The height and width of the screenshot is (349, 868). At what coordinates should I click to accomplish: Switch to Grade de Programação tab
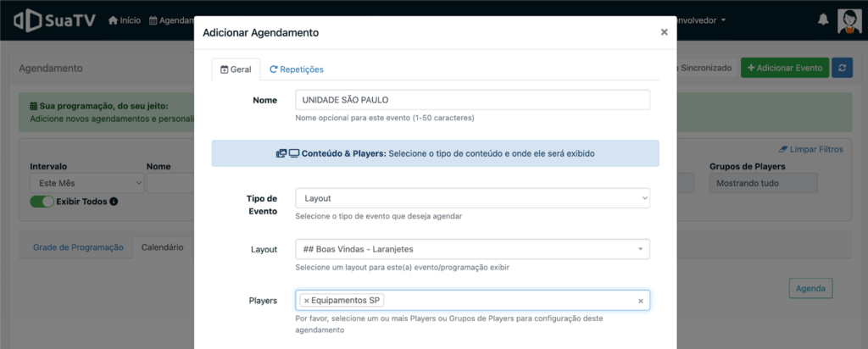[78, 247]
